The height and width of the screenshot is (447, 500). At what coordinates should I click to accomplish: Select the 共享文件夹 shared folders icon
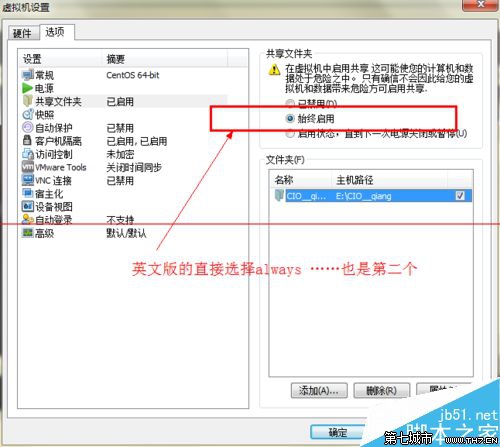pyautogui.click(x=27, y=101)
